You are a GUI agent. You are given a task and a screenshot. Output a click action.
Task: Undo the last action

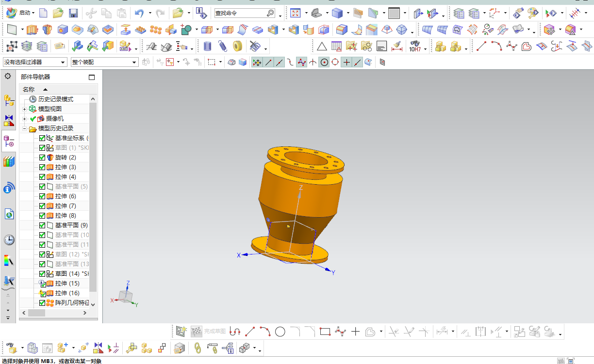139,13
